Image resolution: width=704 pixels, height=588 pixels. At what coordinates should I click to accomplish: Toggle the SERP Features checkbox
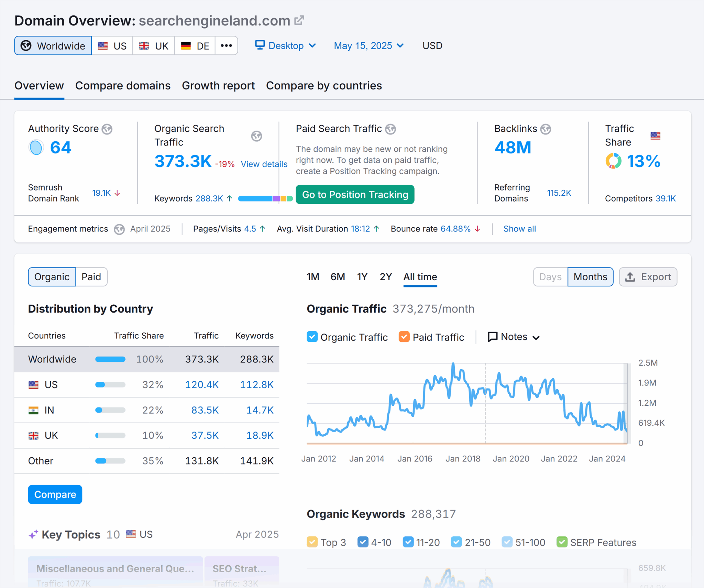pyautogui.click(x=562, y=542)
